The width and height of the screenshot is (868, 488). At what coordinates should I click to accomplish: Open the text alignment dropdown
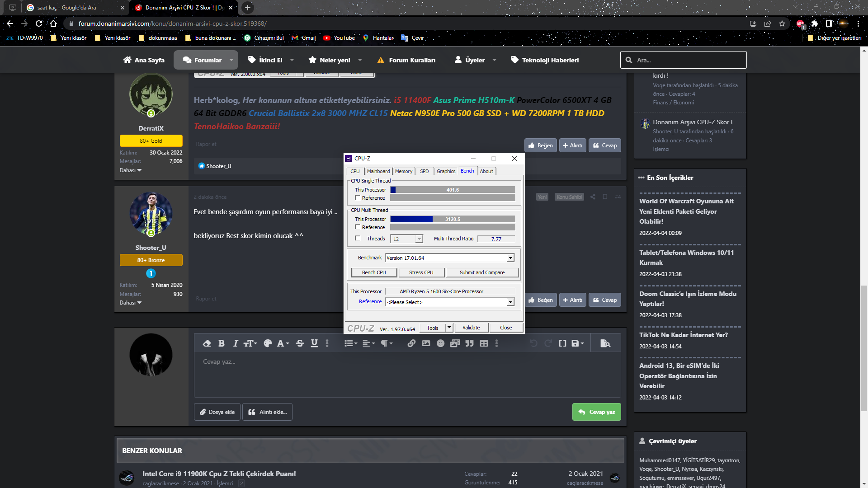(368, 343)
